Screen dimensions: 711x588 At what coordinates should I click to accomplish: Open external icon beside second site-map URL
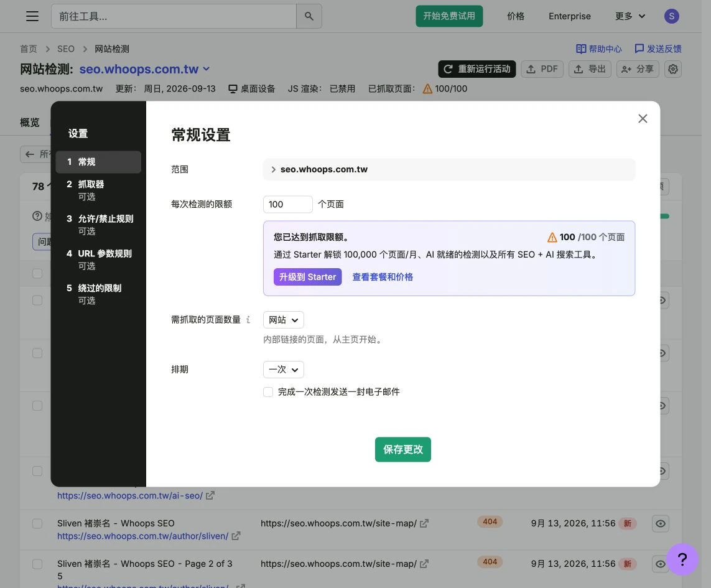coord(424,564)
